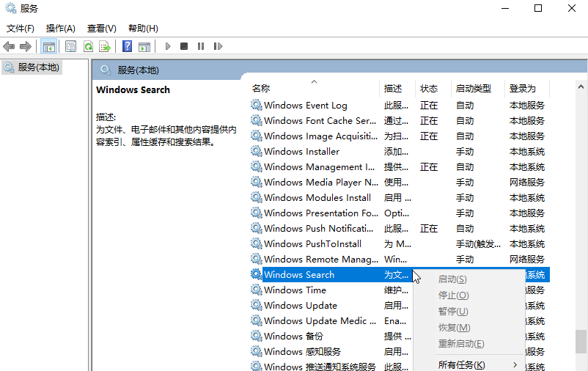Image resolution: width=588 pixels, height=371 pixels.
Task: Click the Refresh toolbar icon
Action: click(88, 47)
